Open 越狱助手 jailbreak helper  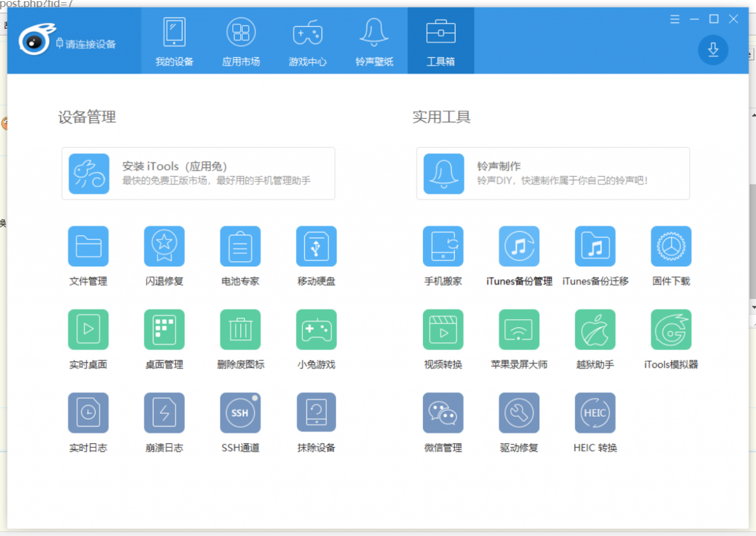[595, 330]
